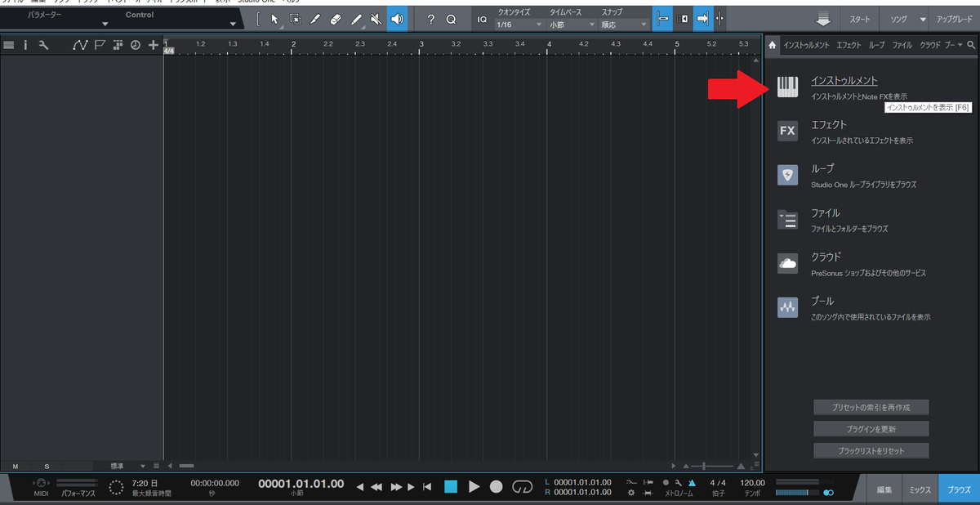Click the プリセットの索引を再作成 button
The image size is (980, 505).
click(871, 407)
